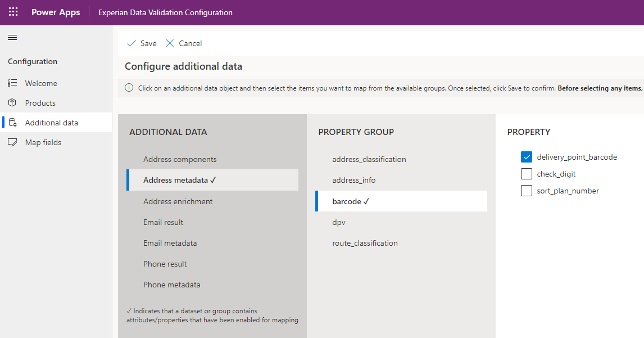Select the address_info property group
The width and height of the screenshot is (644, 338).
click(x=353, y=180)
